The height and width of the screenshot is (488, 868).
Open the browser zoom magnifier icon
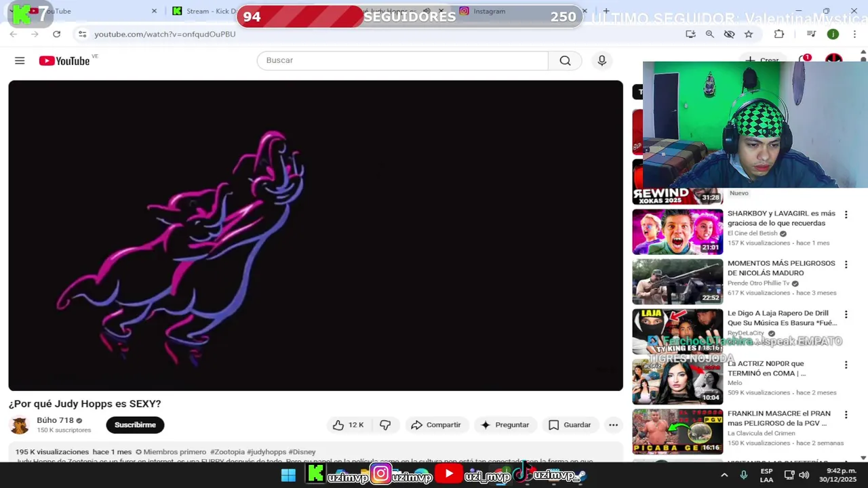point(709,34)
